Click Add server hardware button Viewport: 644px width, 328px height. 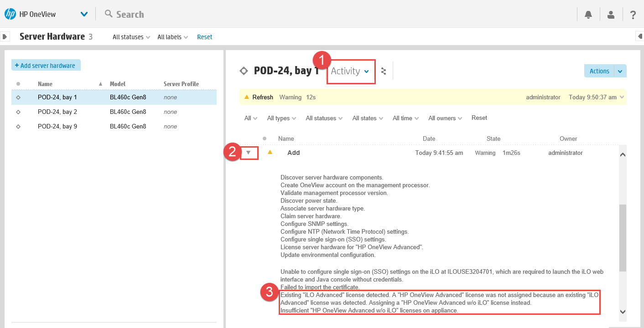(46, 65)
